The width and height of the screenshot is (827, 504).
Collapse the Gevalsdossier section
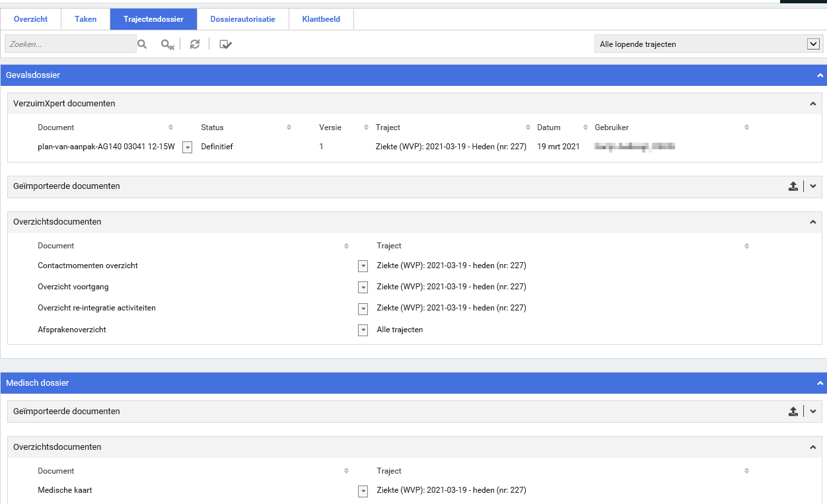point(820,75)
